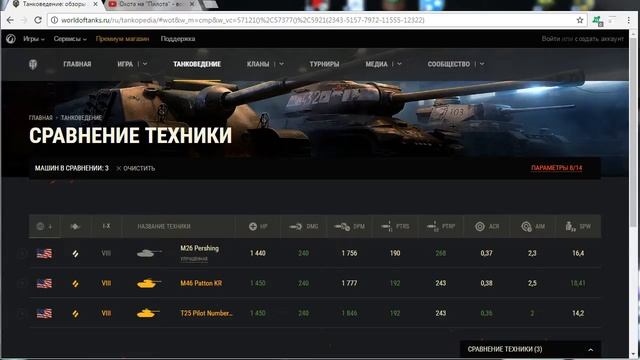
Task: Click the SPW value 16,4
Action: tap(578, 253)
